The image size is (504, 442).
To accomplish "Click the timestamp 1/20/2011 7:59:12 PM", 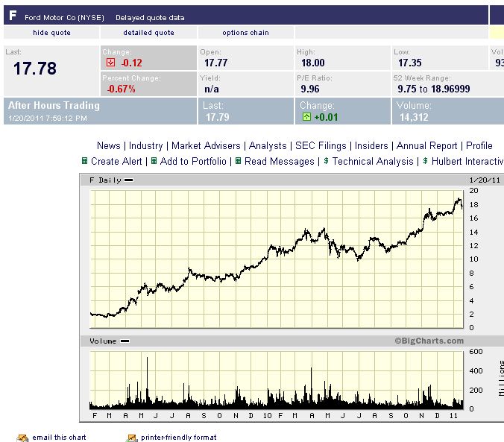I will coord(48,118).
